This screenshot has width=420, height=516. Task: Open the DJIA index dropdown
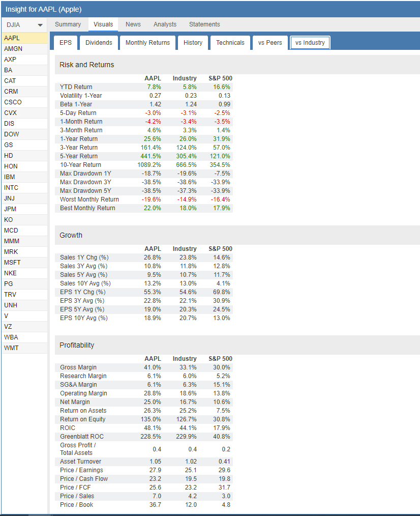pos(24,25)
